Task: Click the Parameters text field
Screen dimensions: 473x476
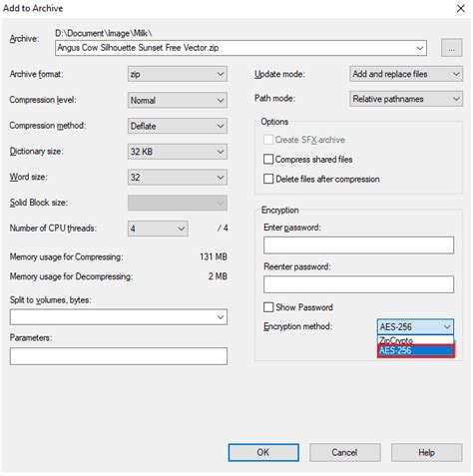Action: click(x=119, y=356)
